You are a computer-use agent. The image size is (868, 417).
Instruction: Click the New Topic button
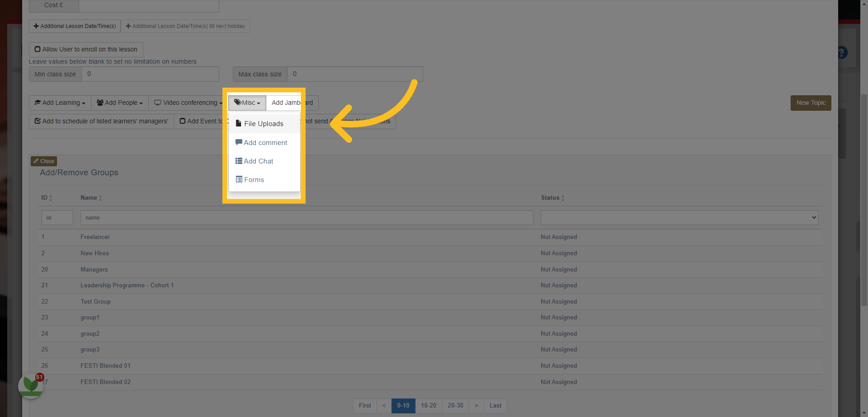point(811,103)
